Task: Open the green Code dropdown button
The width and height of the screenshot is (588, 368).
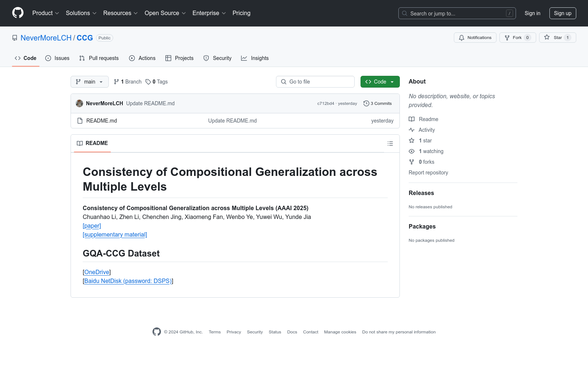Action: 380,82
